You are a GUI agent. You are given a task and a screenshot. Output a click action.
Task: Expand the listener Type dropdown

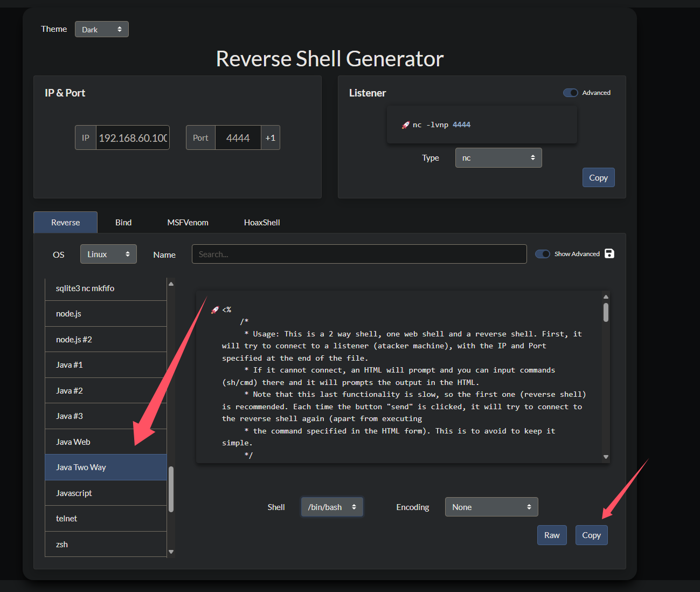coord(498,158)
